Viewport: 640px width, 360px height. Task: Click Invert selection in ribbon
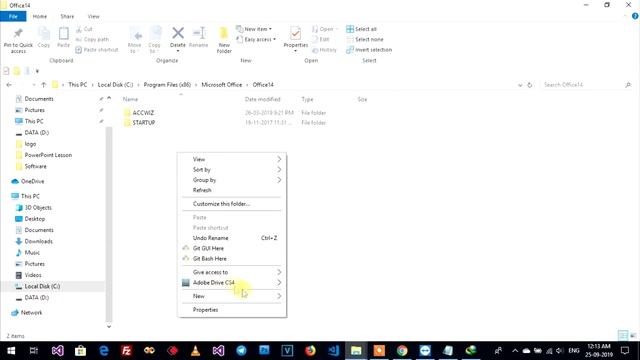click(369, 49)
